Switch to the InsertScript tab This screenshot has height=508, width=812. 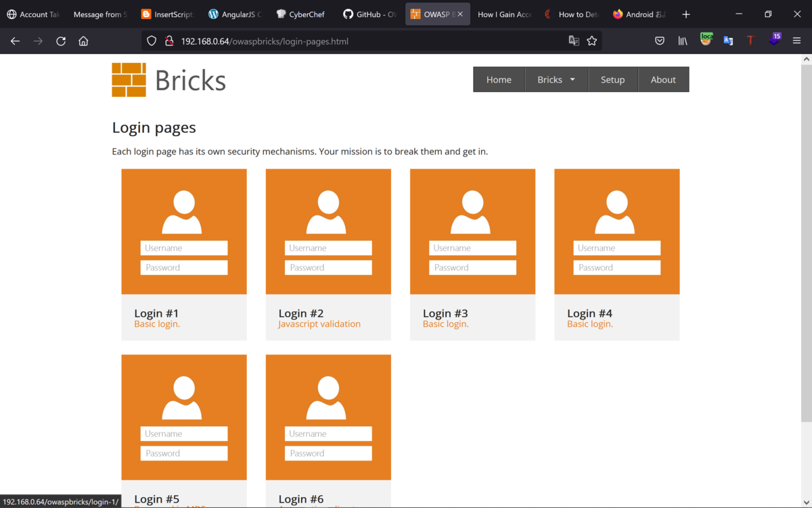[166, 14]
